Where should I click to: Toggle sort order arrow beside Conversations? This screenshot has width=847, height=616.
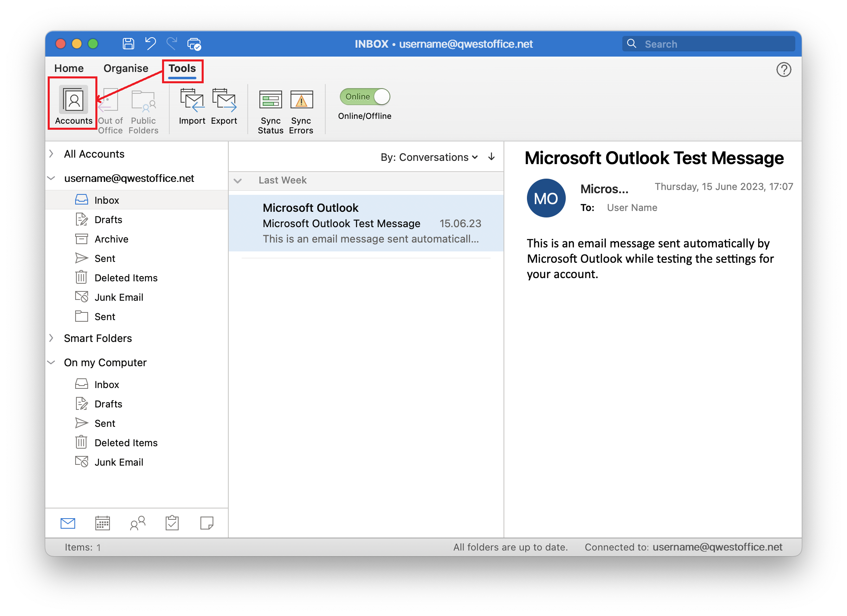[x=491, y=157]
